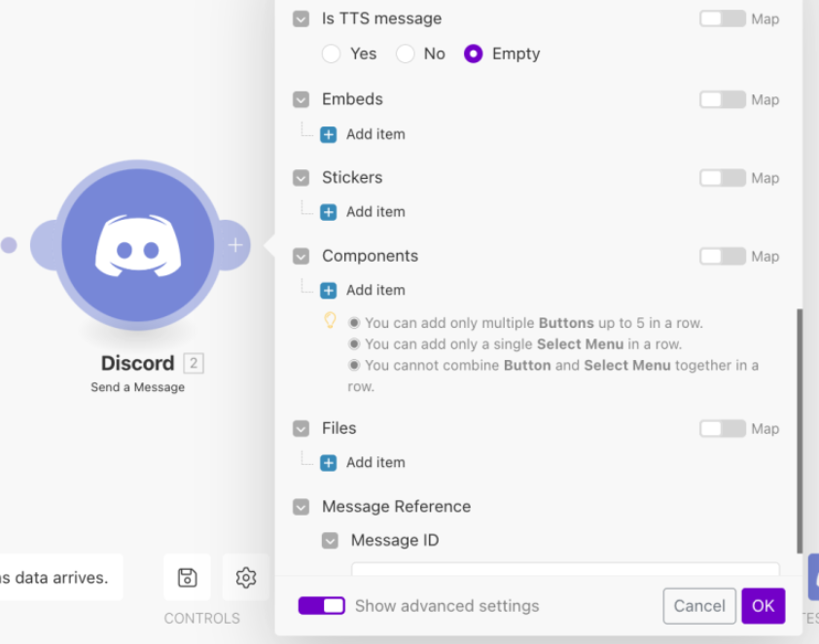Click the plus icon under Embeds
The width and height of the screenshot is (819, 644).
point(329,135)
